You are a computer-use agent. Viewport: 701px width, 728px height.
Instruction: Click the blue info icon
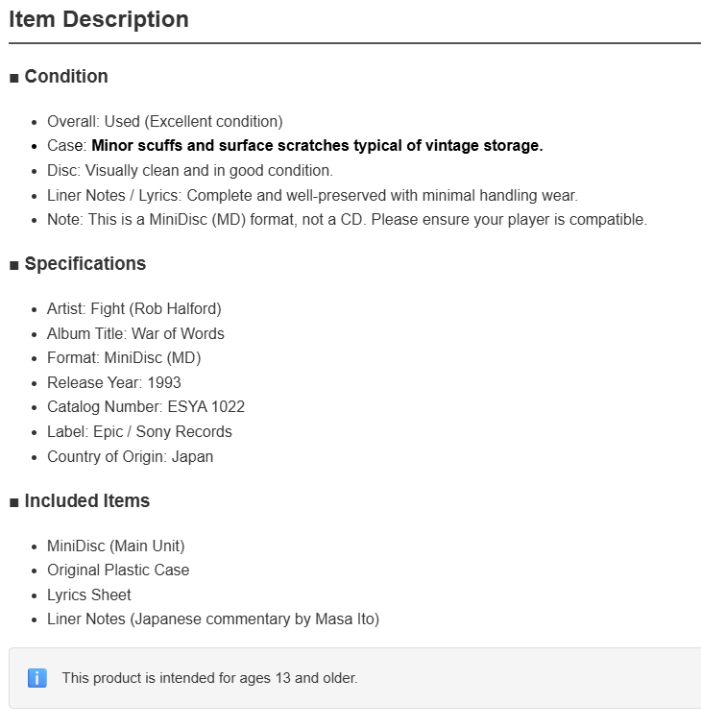click(37, 678)
